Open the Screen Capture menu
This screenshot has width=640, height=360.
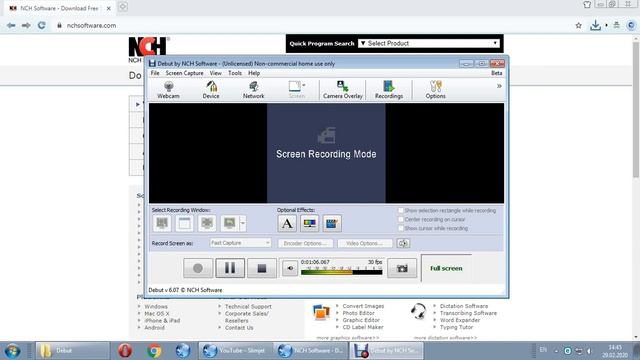(x=184, y=73)
